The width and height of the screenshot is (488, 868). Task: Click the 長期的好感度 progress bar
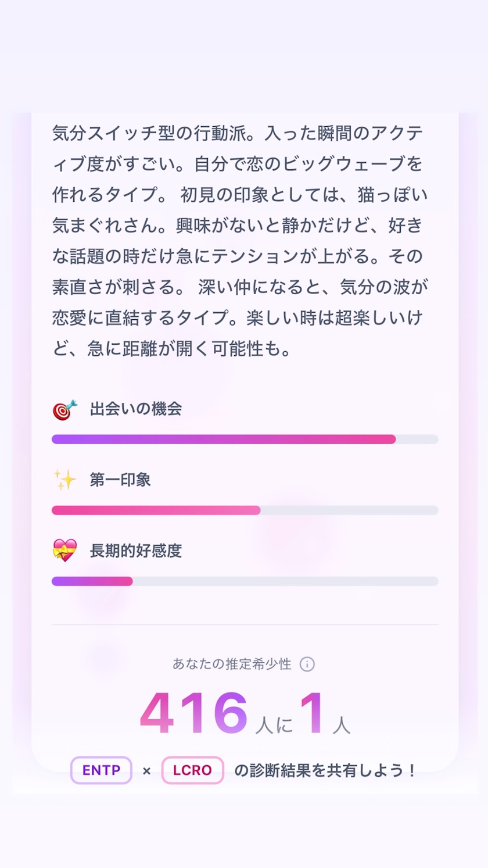point(245,581)
